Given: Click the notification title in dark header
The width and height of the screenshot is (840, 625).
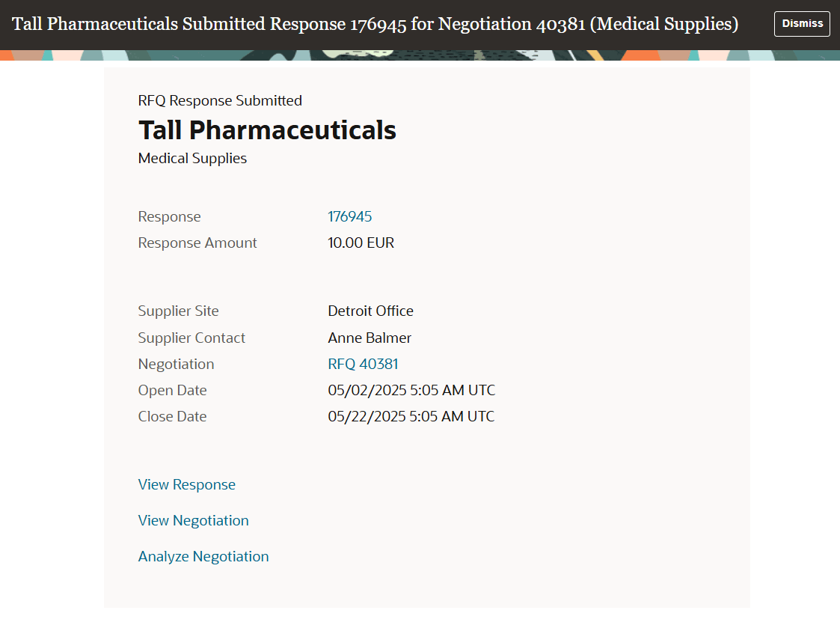Looking at the screenshot, I should click(x=375, y=24).
